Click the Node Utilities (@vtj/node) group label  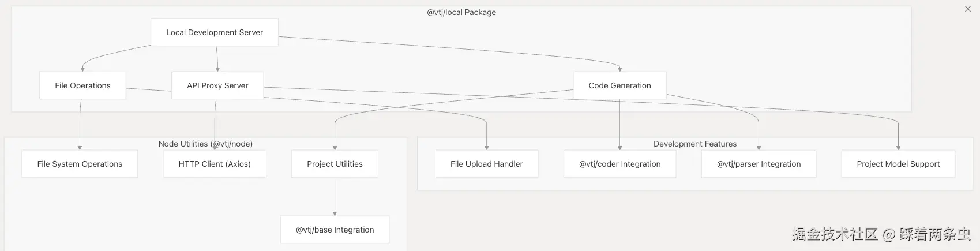click(205, 144)
